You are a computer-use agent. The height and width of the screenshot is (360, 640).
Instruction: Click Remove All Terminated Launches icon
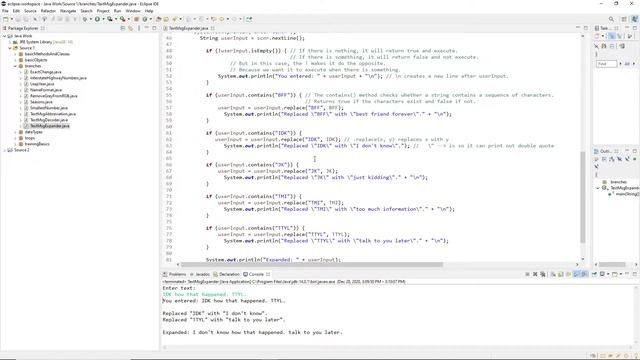point(543,274)
